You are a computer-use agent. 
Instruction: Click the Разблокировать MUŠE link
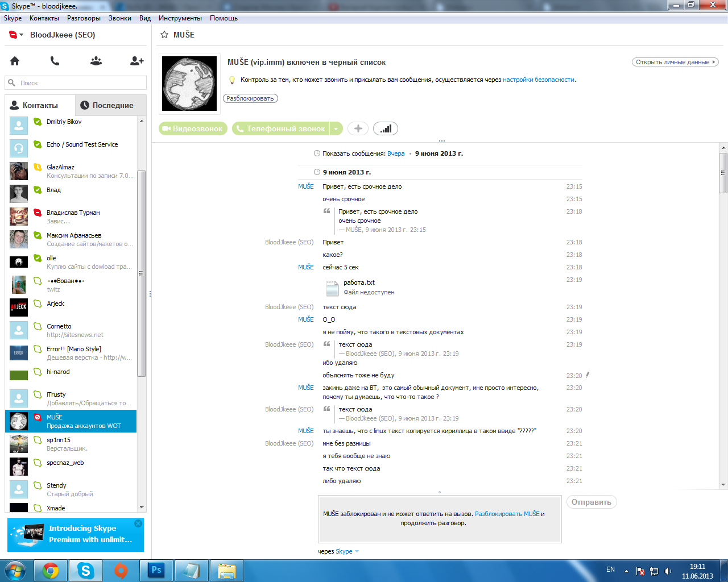tap(507, 514)
